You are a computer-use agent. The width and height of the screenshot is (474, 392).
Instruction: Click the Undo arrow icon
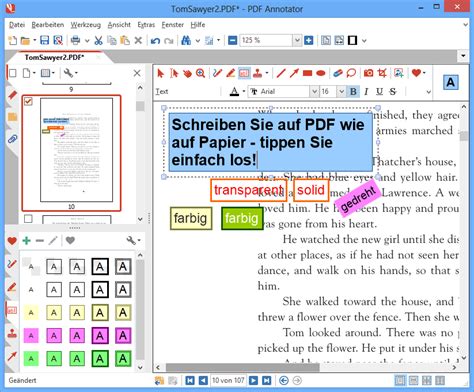pyautogui.click(x=155, y=41)
